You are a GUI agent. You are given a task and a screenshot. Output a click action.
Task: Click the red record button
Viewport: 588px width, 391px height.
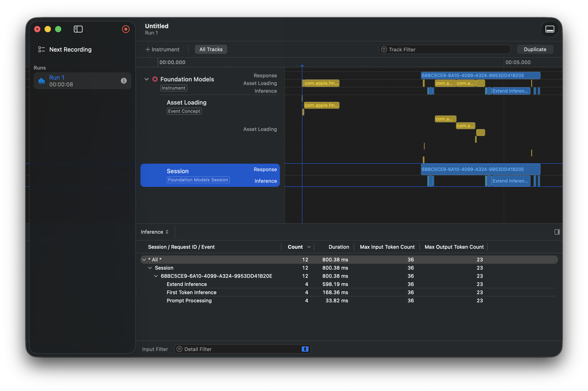pyautogui.click(x=126, y=29)
